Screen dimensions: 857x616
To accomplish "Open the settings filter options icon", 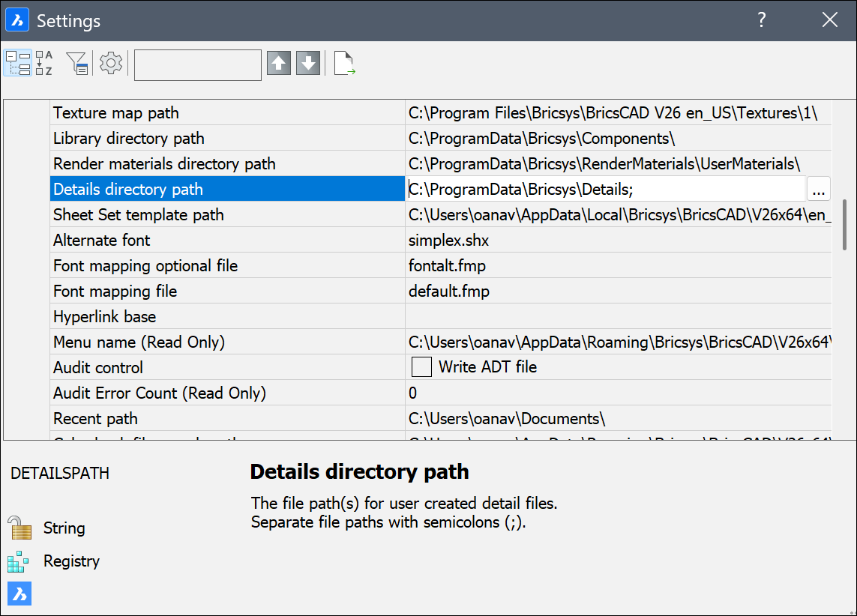I will coord(77,64).
